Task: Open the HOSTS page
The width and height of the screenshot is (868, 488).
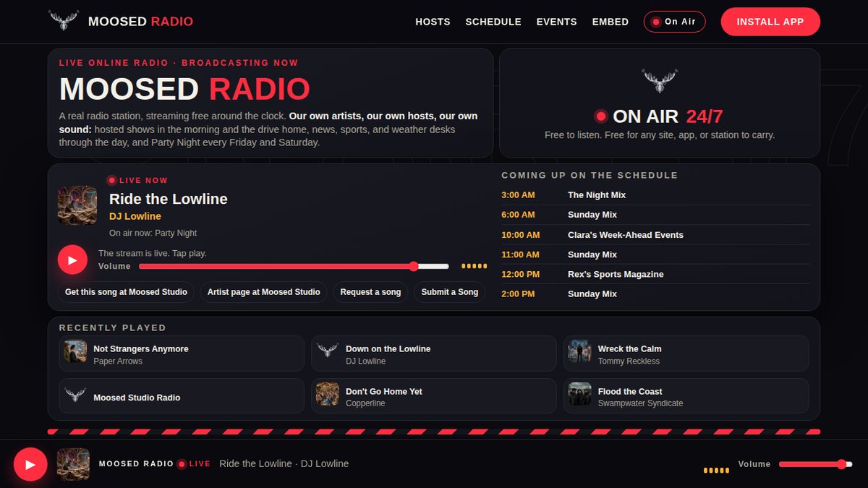Action: 433,22
